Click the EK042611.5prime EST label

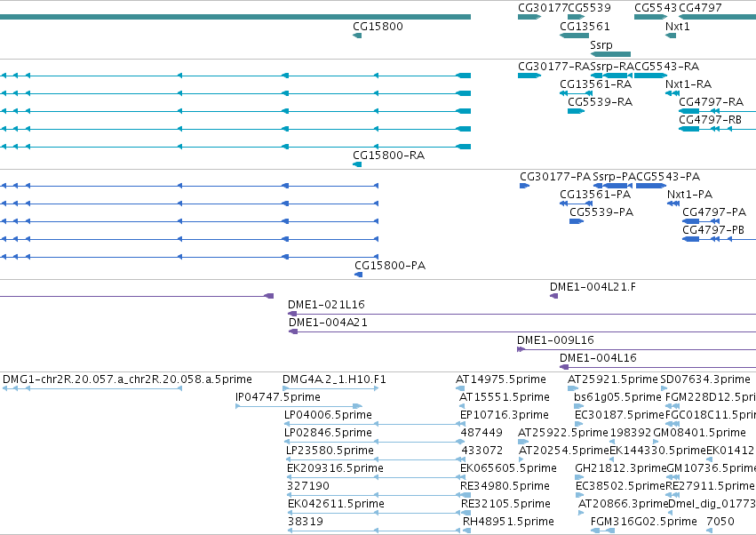[336, 504]
